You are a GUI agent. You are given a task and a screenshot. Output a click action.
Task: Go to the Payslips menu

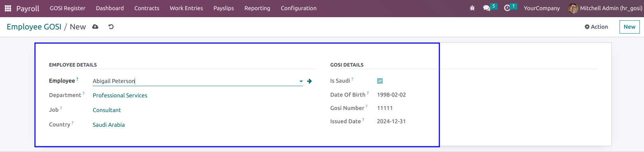tap(224, 8)
